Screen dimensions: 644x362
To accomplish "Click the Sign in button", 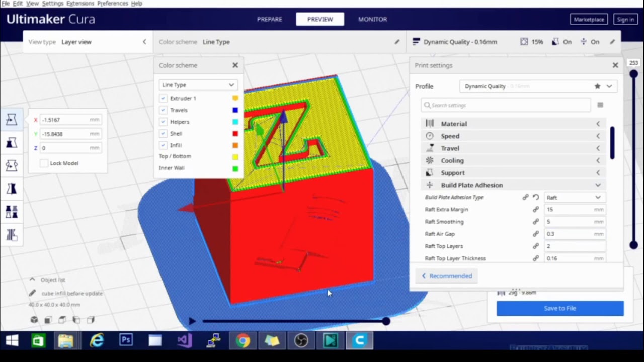I will [625, 20].
